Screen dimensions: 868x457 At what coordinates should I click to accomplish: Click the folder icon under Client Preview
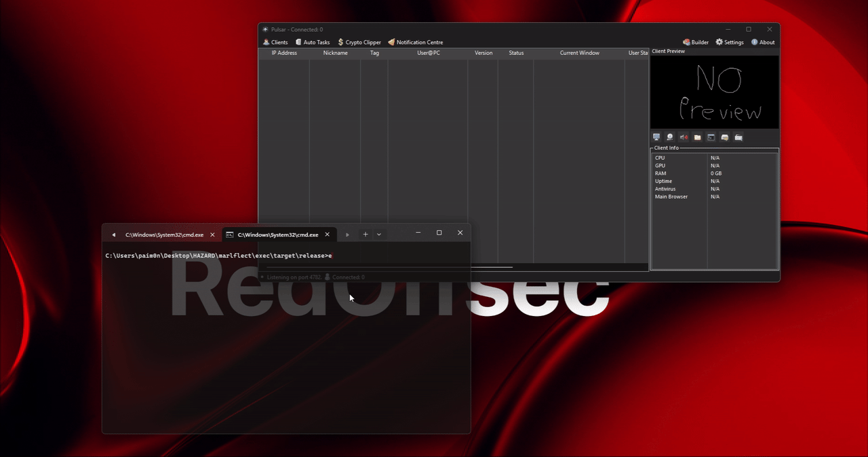pos(697,138)
